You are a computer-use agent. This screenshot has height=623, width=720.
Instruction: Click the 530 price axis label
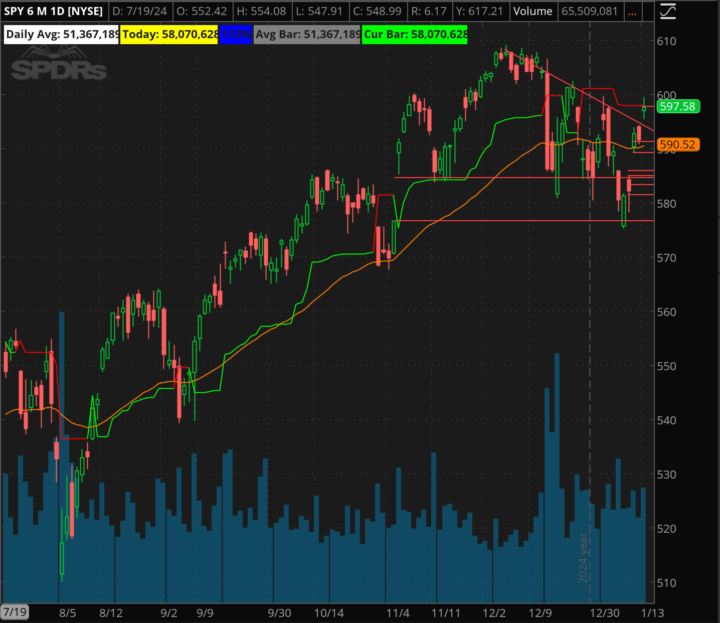666,475
